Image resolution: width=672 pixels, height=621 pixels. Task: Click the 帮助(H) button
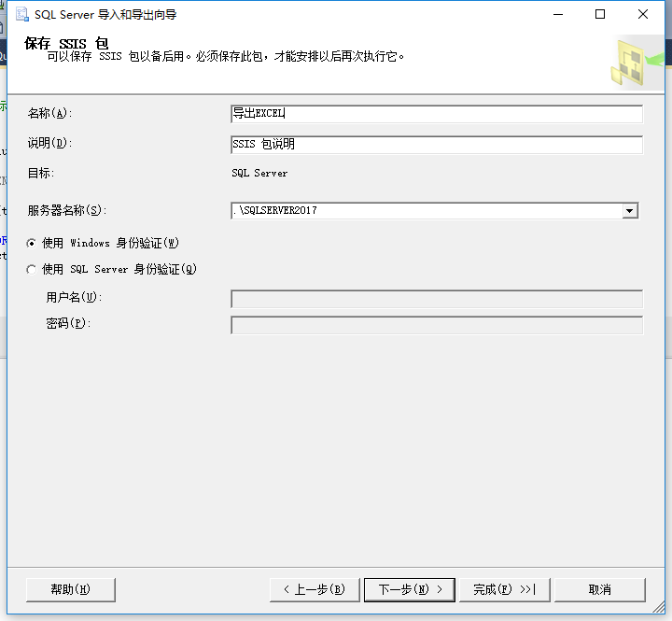(71, 589)
